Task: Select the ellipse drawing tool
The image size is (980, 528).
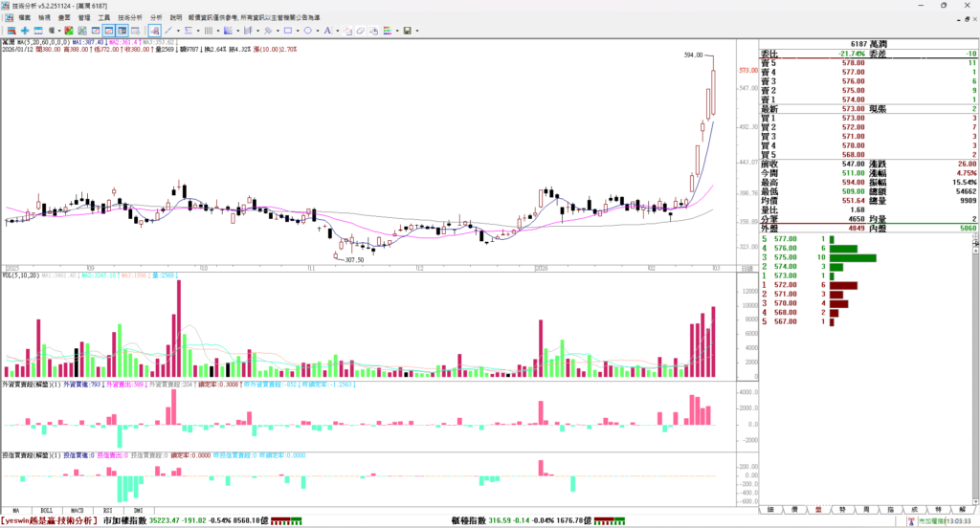Action: coord(307,31)
